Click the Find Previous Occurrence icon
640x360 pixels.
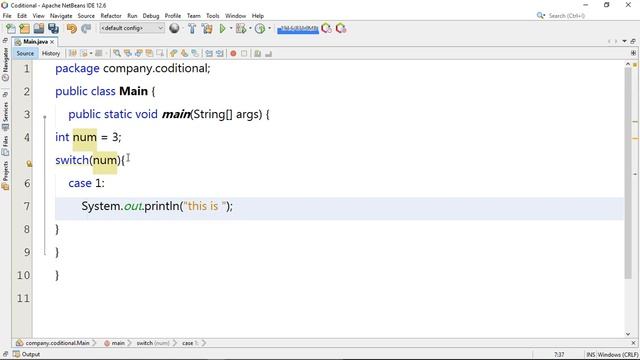click(128, 53)
